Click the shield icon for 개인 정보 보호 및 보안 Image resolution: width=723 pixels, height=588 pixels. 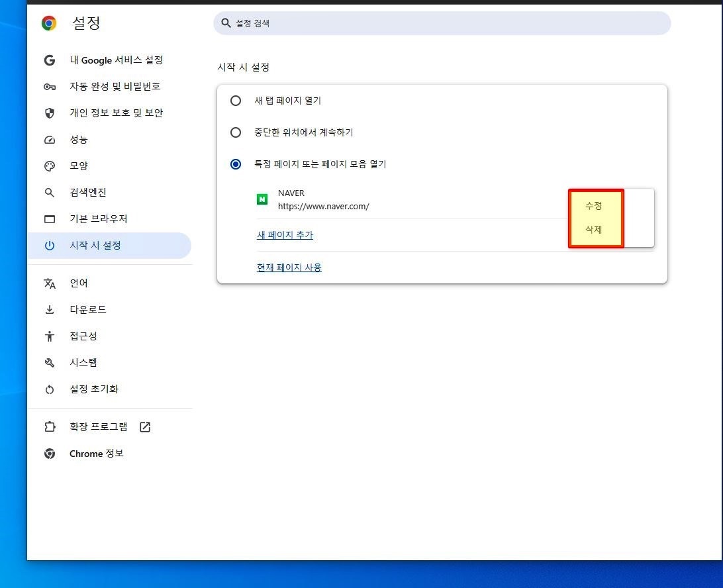point(50,113)
